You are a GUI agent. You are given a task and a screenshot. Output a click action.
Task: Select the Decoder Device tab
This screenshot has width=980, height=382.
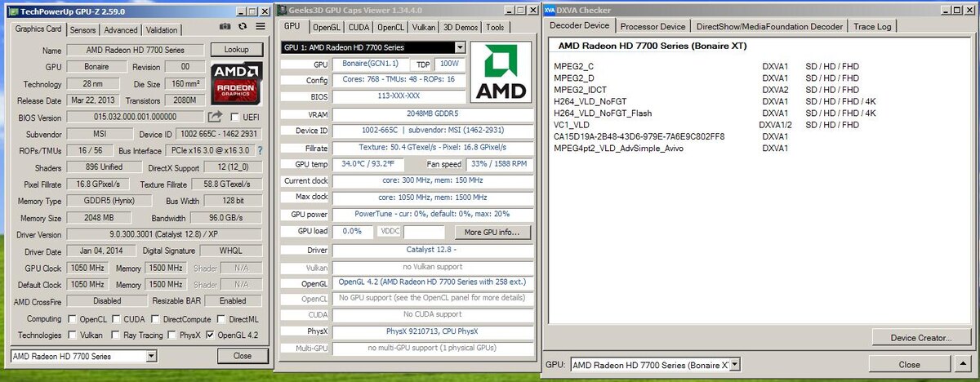coord(579,25)
